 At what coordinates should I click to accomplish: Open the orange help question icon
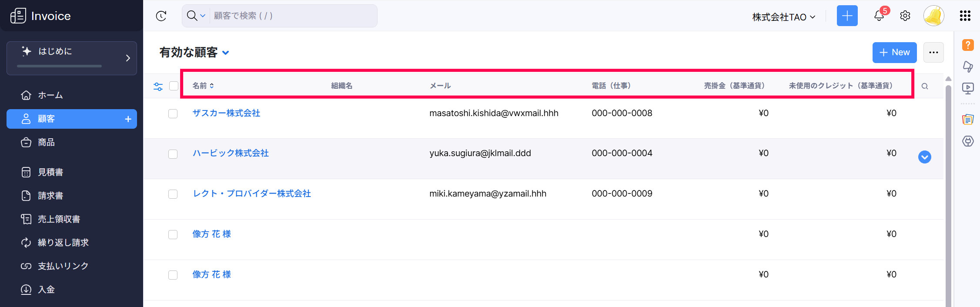pyautogui.click(x=967, y=45)
